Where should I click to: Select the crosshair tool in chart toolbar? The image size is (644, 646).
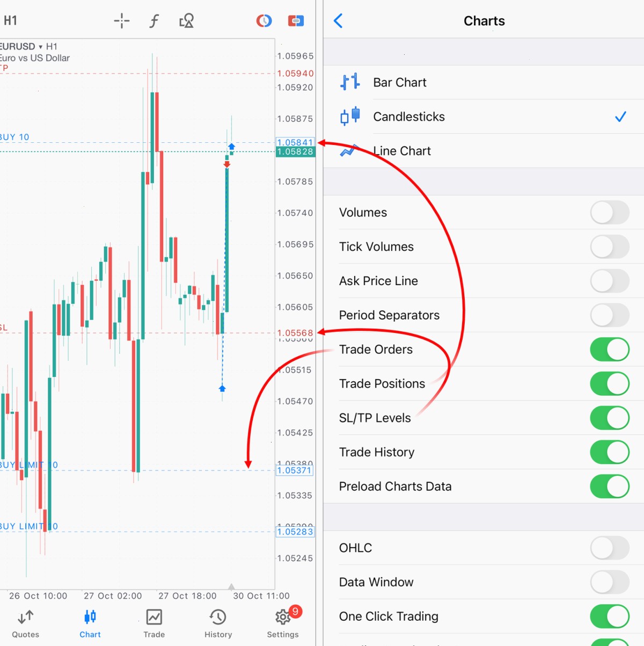point(122,21)
